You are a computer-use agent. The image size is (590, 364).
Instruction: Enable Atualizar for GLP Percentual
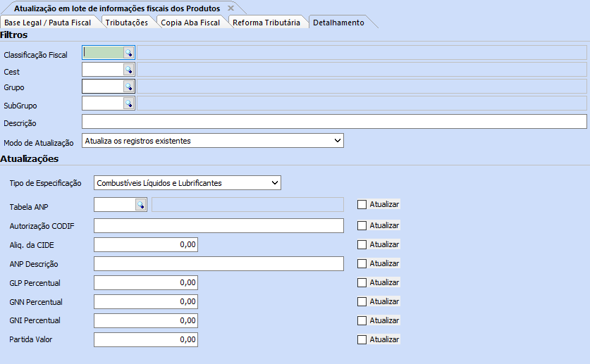[362, 282]
